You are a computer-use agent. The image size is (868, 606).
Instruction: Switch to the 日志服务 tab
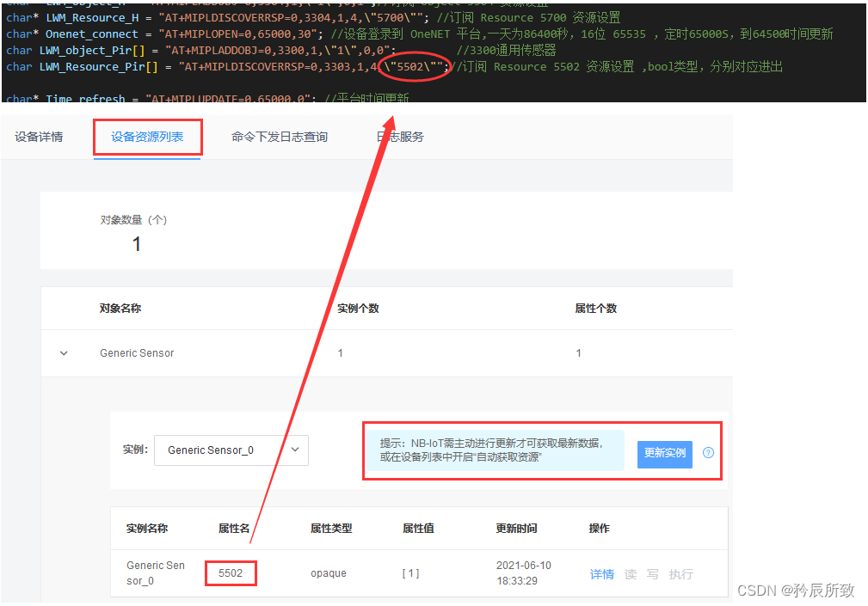coord(399,136)
